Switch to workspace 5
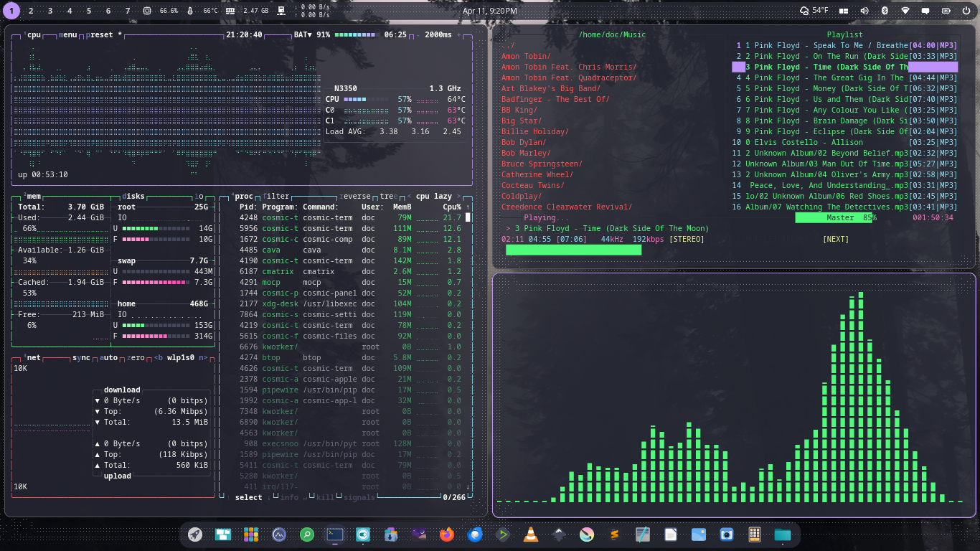Image resolution: width=980 pixels, height=551 pixels. [89, 11]
